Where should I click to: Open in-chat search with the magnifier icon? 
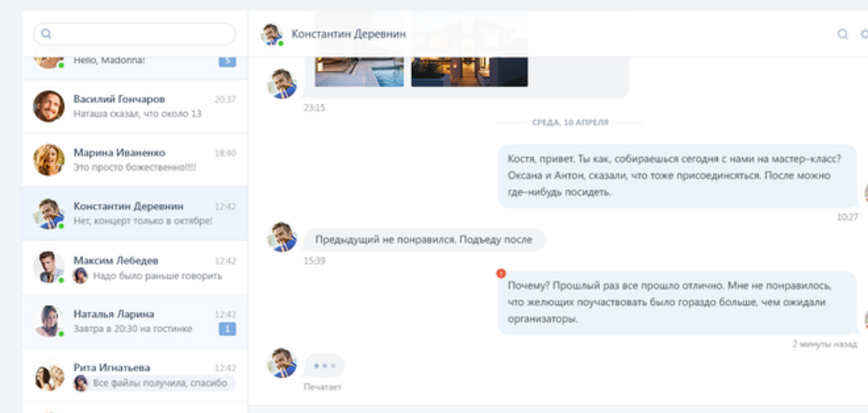click(843, 34)
